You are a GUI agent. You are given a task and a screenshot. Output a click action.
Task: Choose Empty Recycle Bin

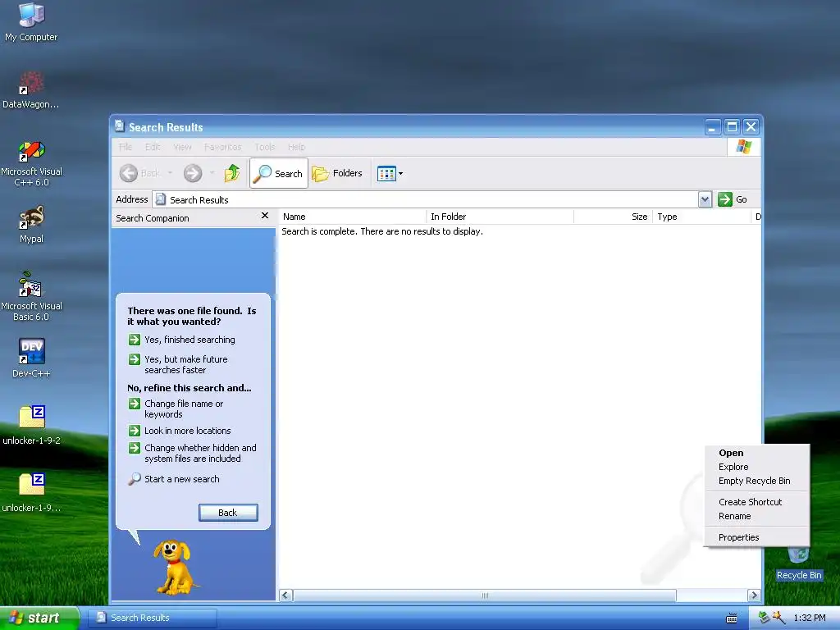coord(756,481)
